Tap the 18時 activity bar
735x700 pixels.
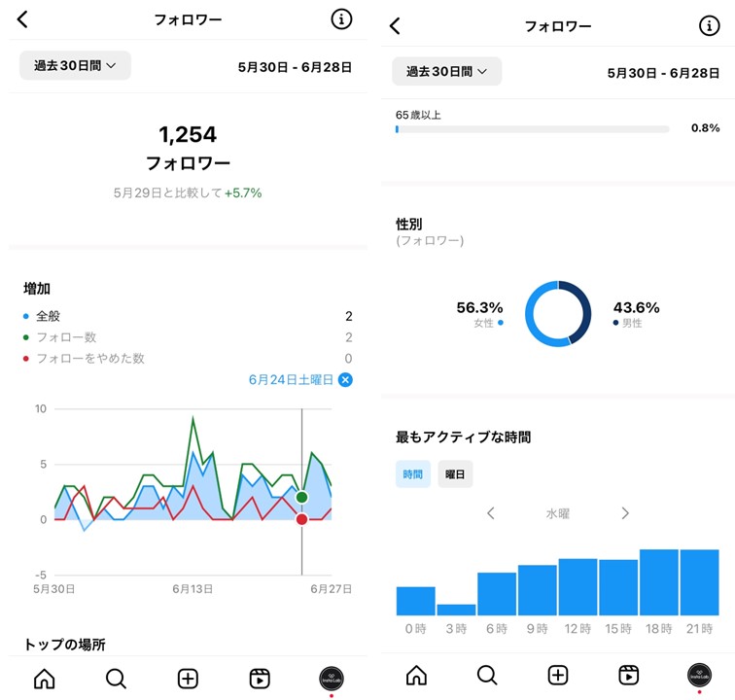click(x=659, y=582)
